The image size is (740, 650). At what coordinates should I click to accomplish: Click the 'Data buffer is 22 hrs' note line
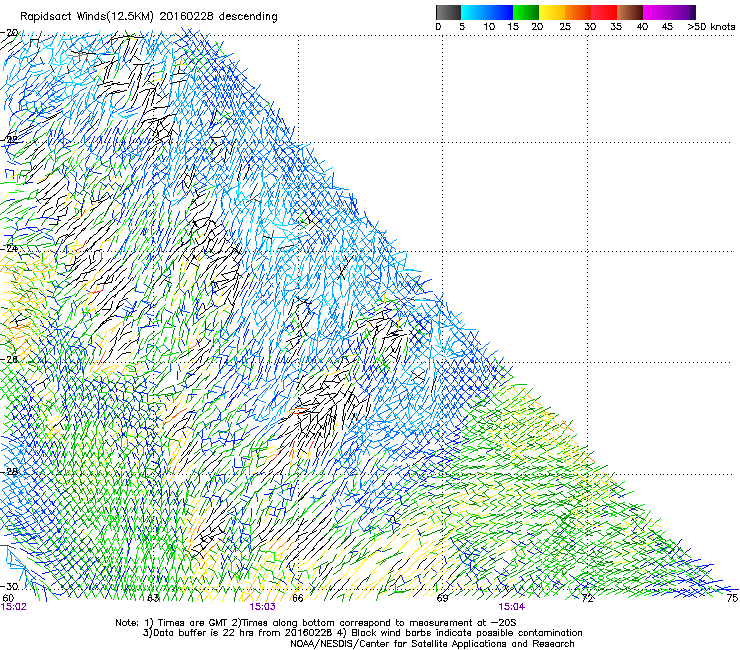(x=362, y=633)
